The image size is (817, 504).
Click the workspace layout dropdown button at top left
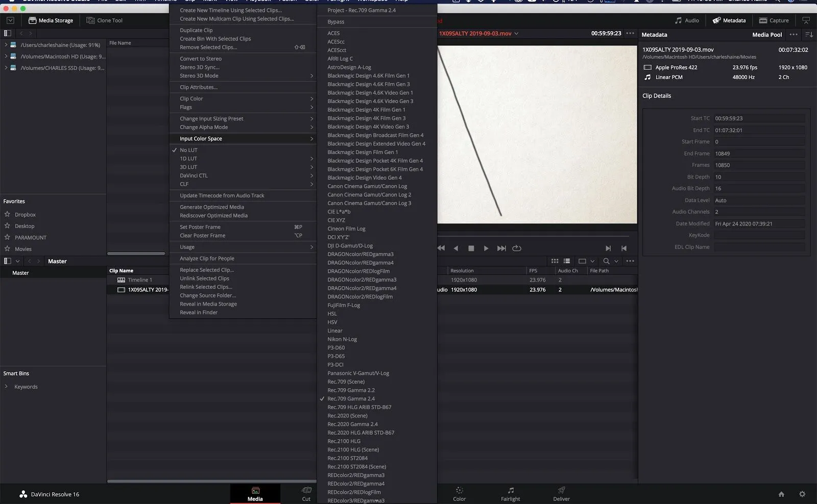pyautogui.click(x=10, y=20)
